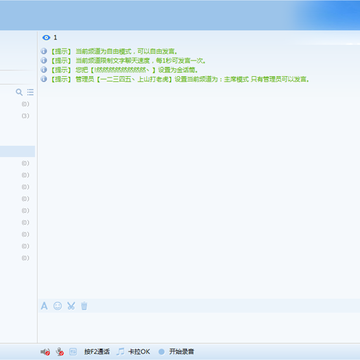This screenshot has width=360, height=360.
Task: Select the highlighted channel row
Action: 17,151
